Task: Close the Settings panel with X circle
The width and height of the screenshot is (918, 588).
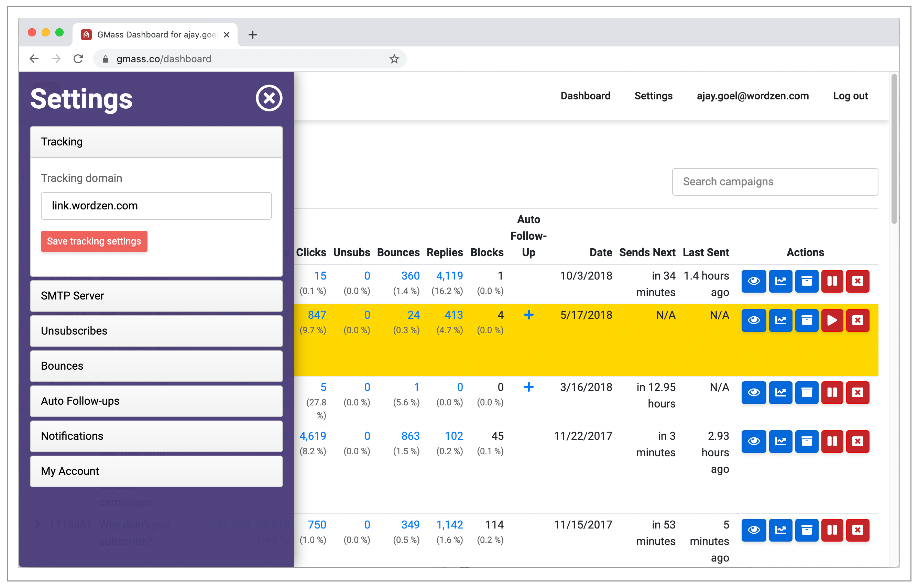Action: pos(269,98)
